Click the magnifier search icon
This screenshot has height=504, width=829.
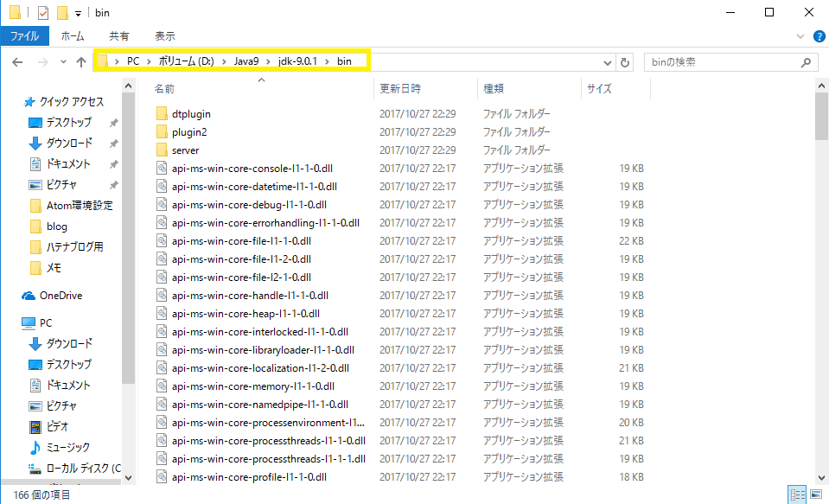click(806, 62)
